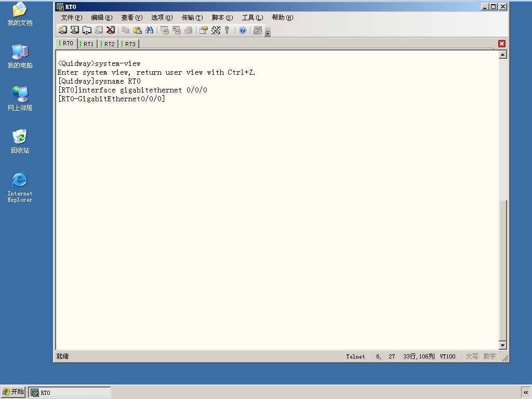Open the 选项(O) menu
Viewport: 532px width, 399px height.
pos(162,18)
